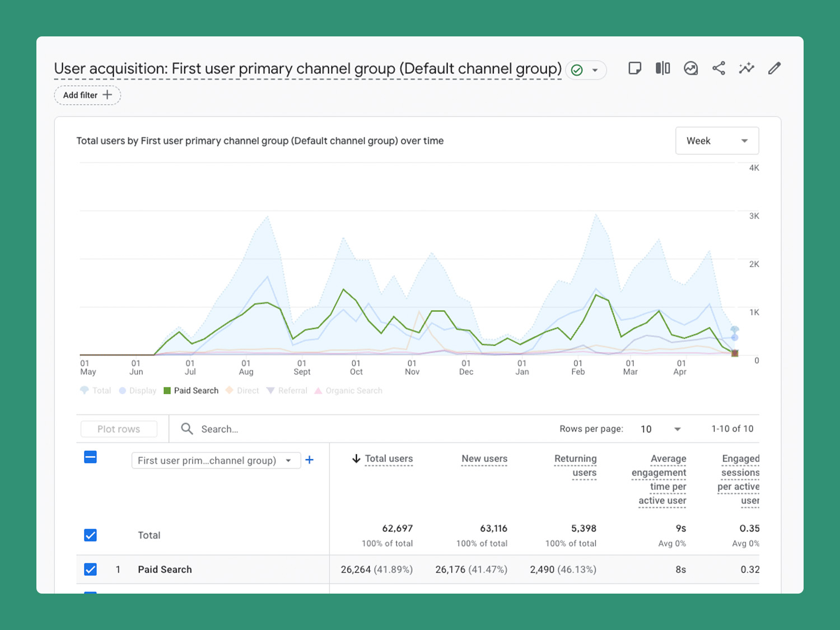Image resolution: width=840 pixels, height=630 pixels.
Task: Click the blue plus to add dimension
Action: 309,460
